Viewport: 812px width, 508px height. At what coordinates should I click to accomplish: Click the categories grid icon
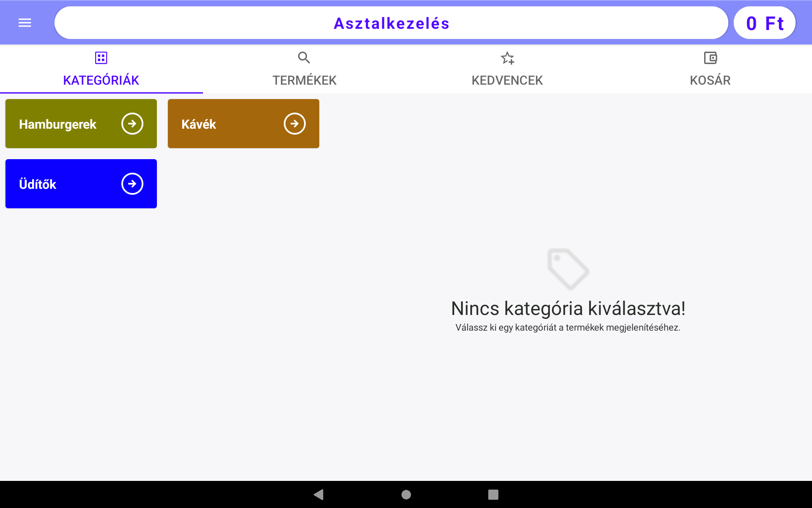[x=101, y=58]
